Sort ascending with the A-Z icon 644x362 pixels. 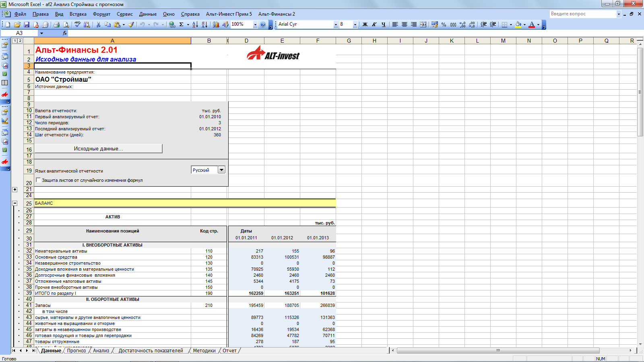(x=195, y=25)
